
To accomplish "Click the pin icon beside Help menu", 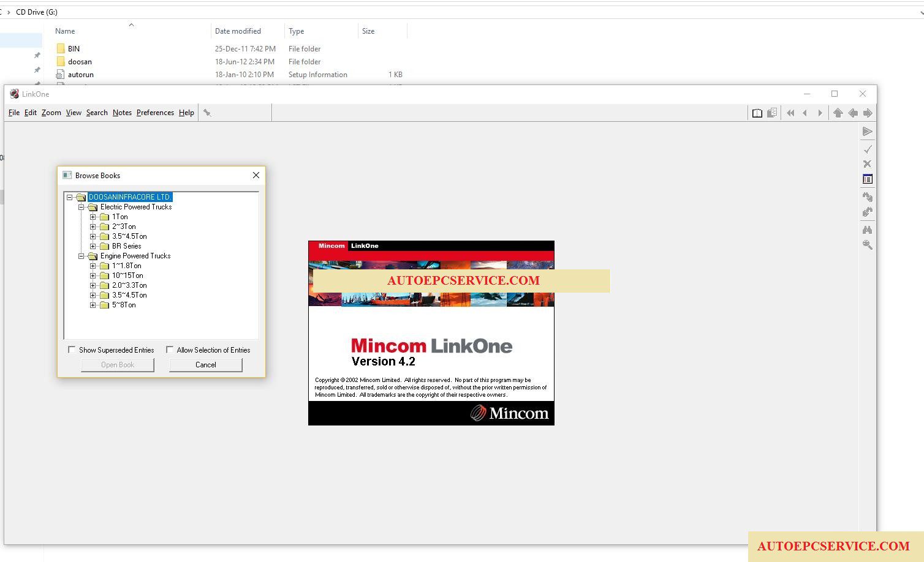I will (x=207, y=113).
